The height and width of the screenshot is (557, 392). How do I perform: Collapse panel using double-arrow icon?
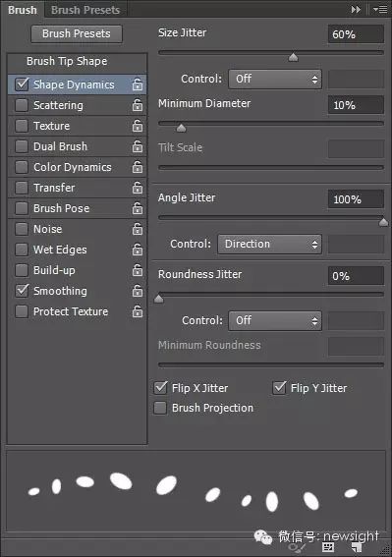tap(356, 10)
